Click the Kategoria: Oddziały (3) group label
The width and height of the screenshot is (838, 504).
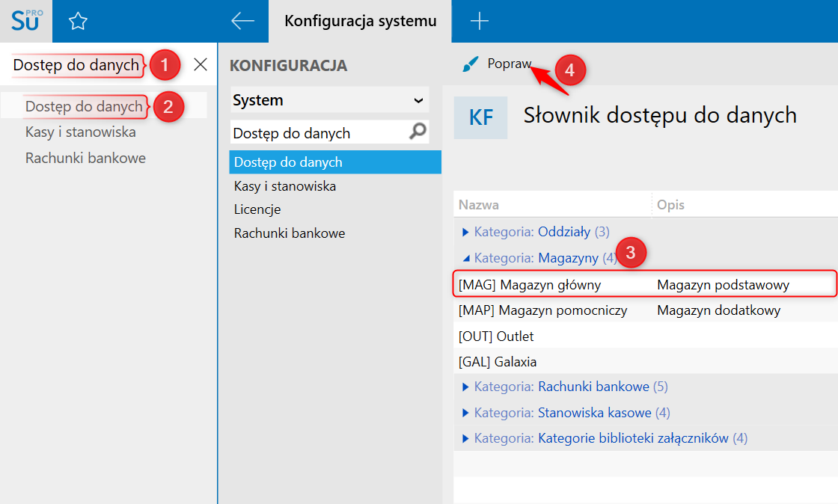[x=542, y=232]
